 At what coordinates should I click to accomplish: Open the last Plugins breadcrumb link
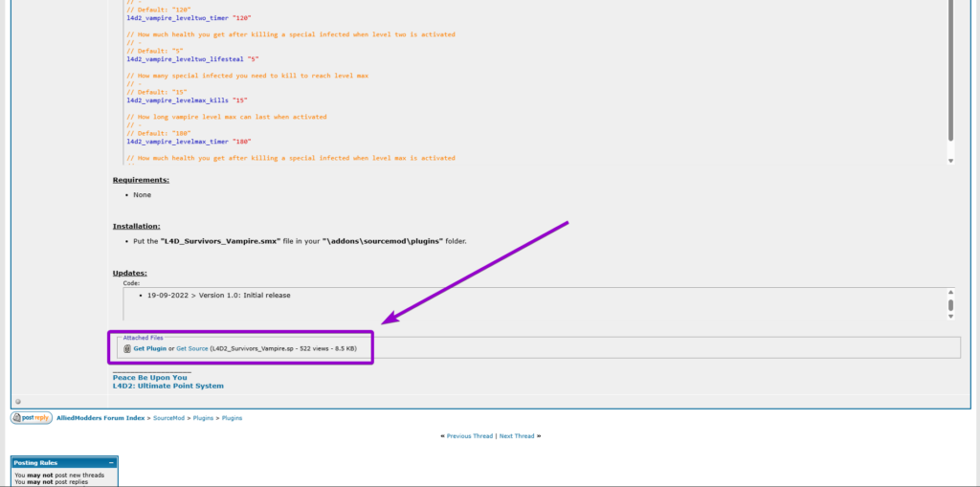[x=232, y=417]
